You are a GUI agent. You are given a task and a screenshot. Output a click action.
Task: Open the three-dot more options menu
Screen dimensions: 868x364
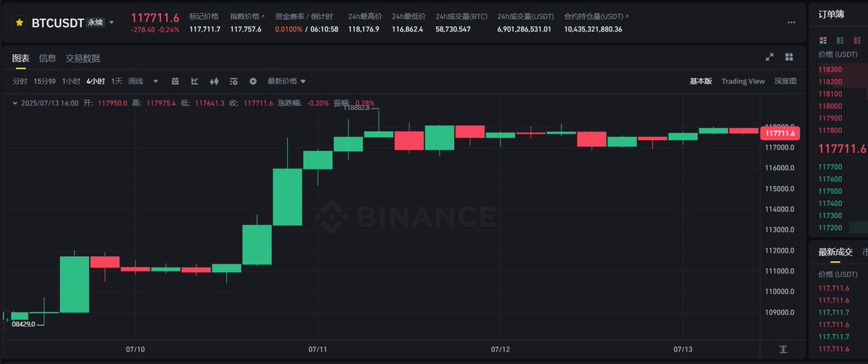point(791,22)
